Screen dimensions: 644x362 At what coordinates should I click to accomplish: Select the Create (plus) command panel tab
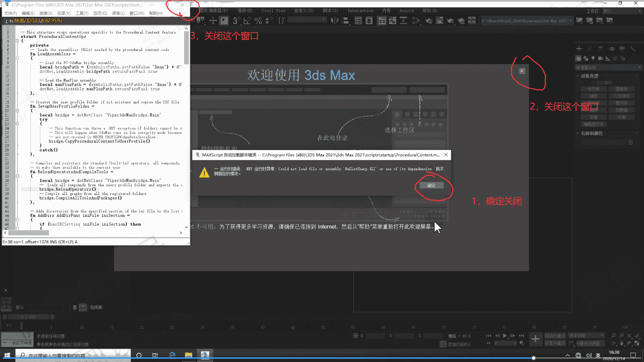(x=579, y=49)
